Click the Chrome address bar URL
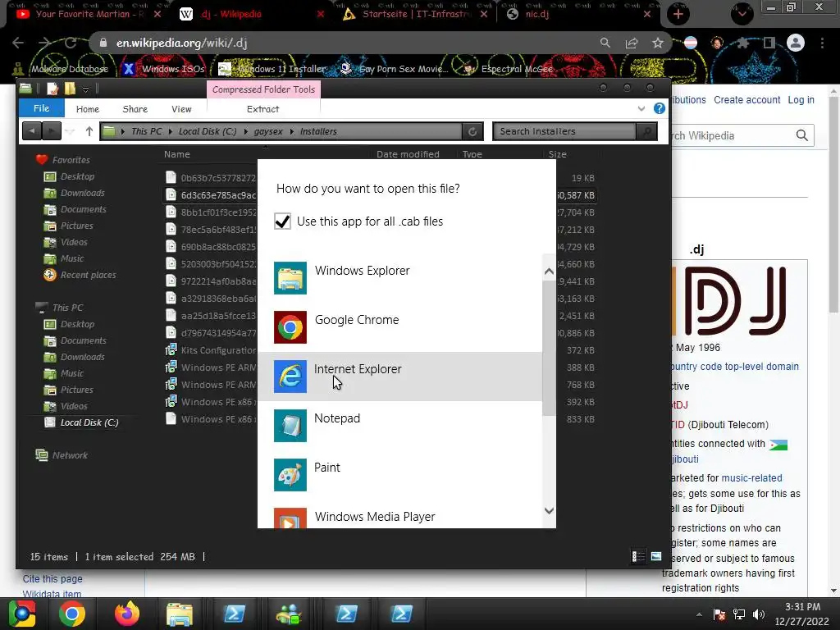This screenshot has width=840, height=630. pyautogui.click(x=181, y=43)
